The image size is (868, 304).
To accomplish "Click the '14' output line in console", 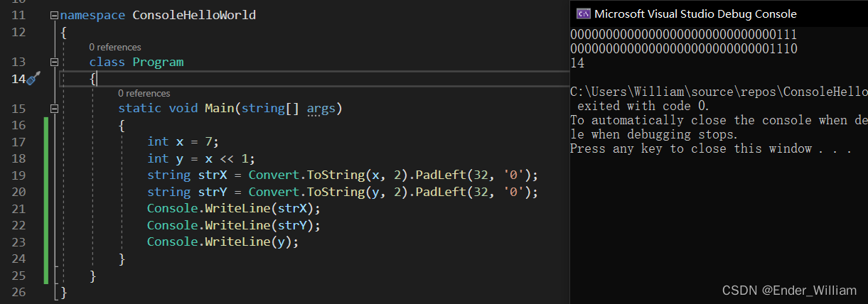I will pyautogui.click(x=577, y=63).
